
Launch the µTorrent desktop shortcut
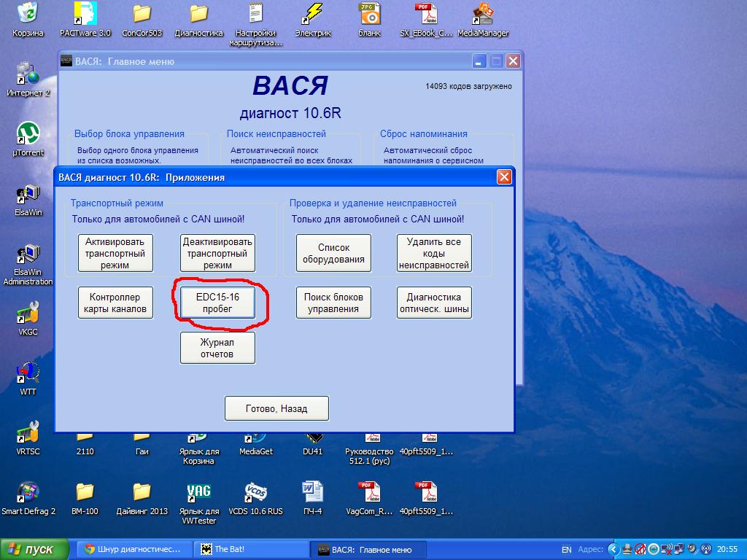click(28, 139)
